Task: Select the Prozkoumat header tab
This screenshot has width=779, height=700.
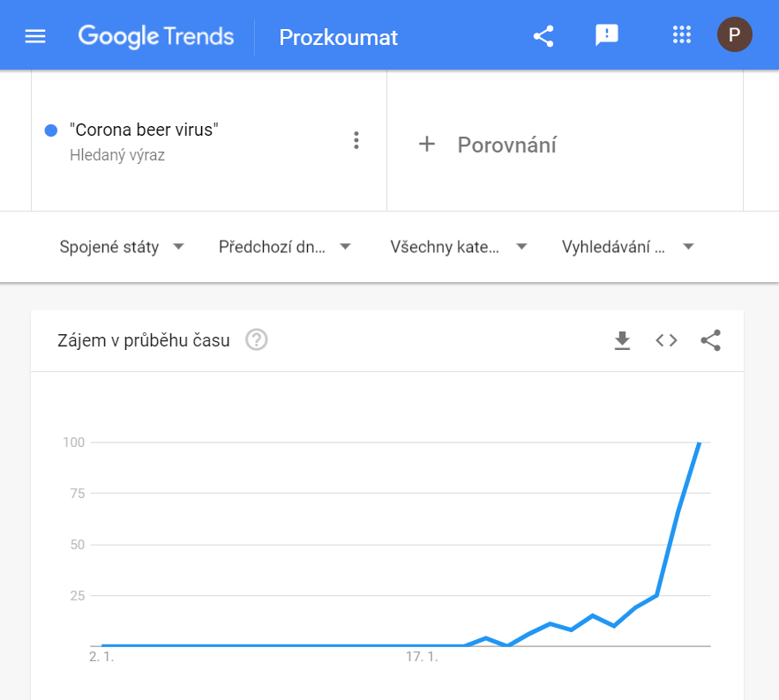Action: click(338, 37)
